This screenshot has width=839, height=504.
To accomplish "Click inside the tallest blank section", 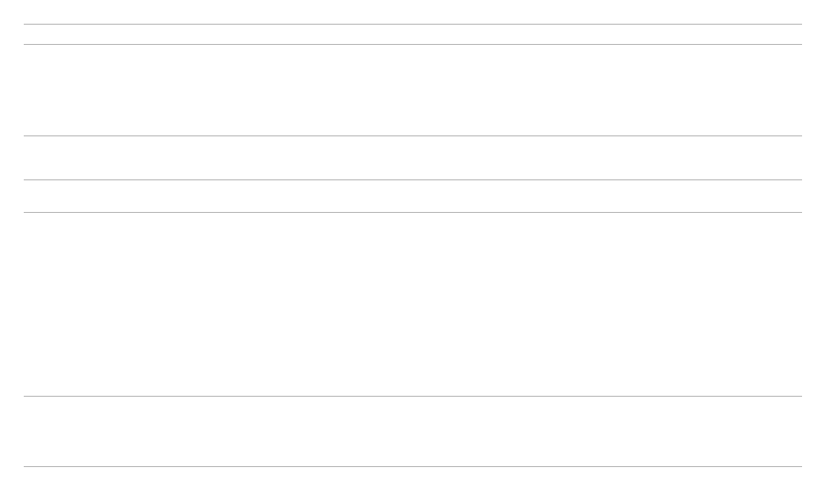I will click(x=412, y=303).
